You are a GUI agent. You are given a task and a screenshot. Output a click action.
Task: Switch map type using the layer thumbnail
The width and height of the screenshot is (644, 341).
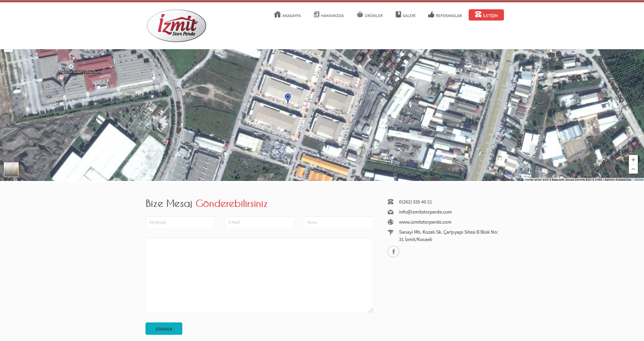point(11,170)
